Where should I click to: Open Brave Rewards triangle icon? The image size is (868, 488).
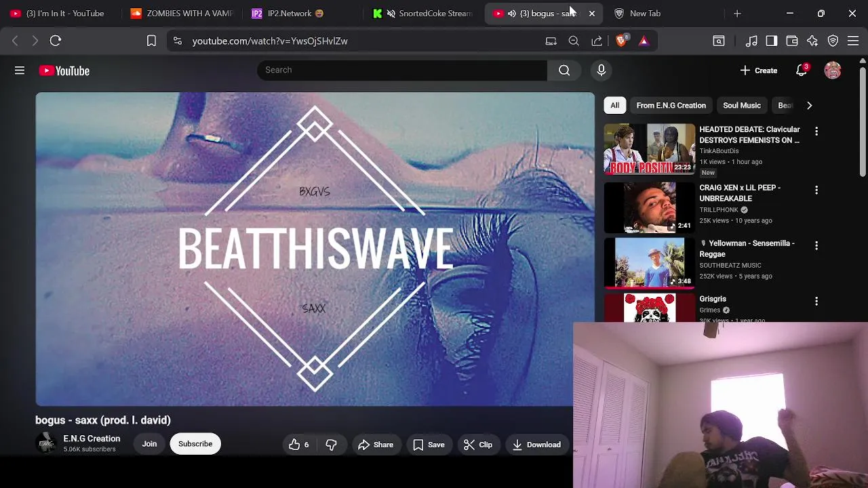click(x=644, y=41)
